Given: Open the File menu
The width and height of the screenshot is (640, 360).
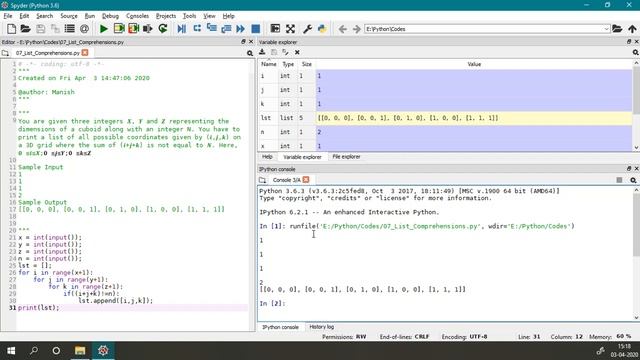Looking at the screenshot, I should (8, 16).
